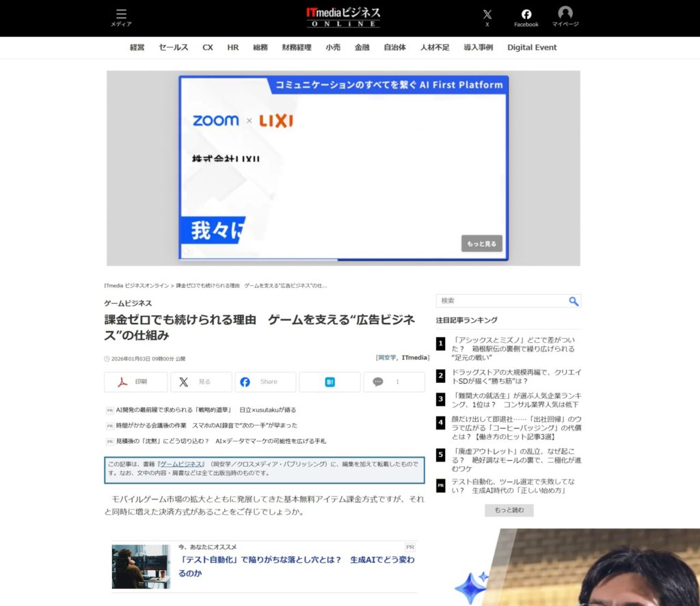Click the recommended article thumbnail image
Viewport: 700px width, 606px height.
[x=141, y=566]
